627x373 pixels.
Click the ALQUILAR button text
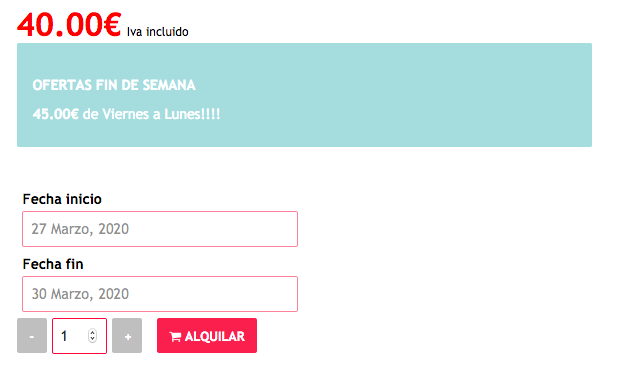(x=215, y=337)
